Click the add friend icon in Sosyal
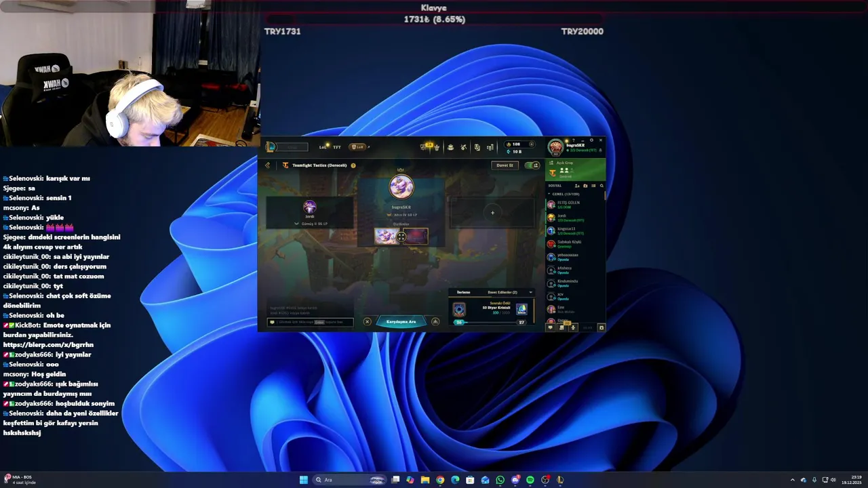 coord(577,186)
